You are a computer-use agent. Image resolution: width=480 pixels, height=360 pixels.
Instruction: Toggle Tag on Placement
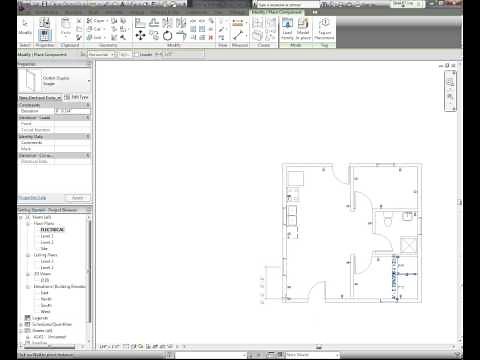pyautogui.click(x=324, y=29)
